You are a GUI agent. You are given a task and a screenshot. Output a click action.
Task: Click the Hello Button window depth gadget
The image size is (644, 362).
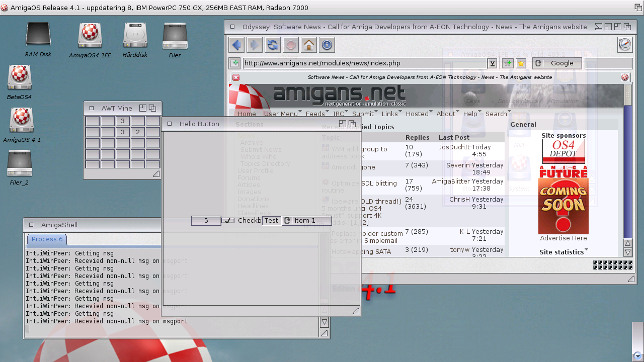(352, 124)
